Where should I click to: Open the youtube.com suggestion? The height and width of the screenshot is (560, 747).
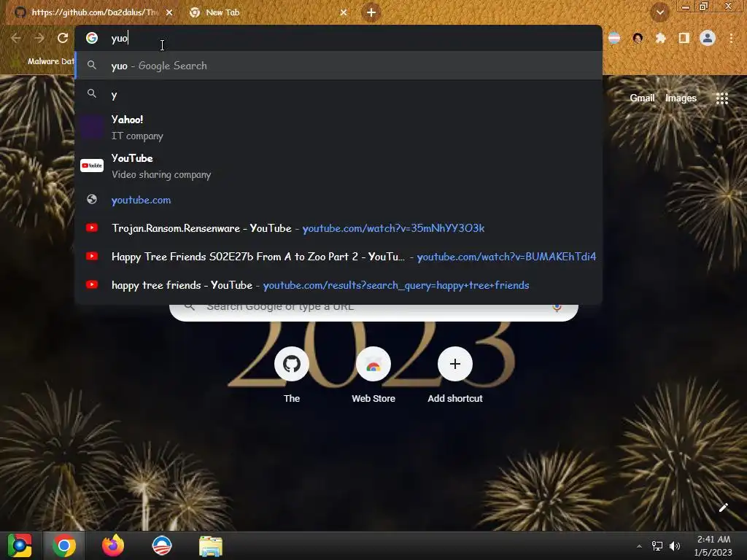coord(338,200)
